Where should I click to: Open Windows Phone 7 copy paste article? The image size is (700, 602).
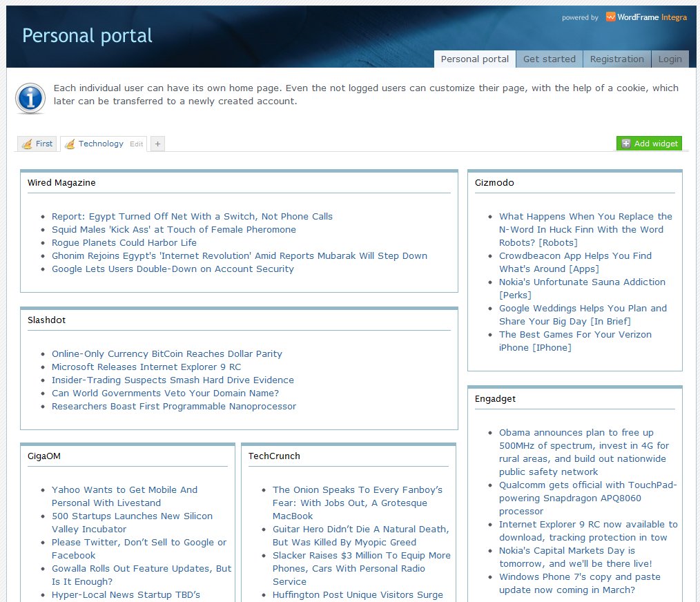click(x=579, y=583)
